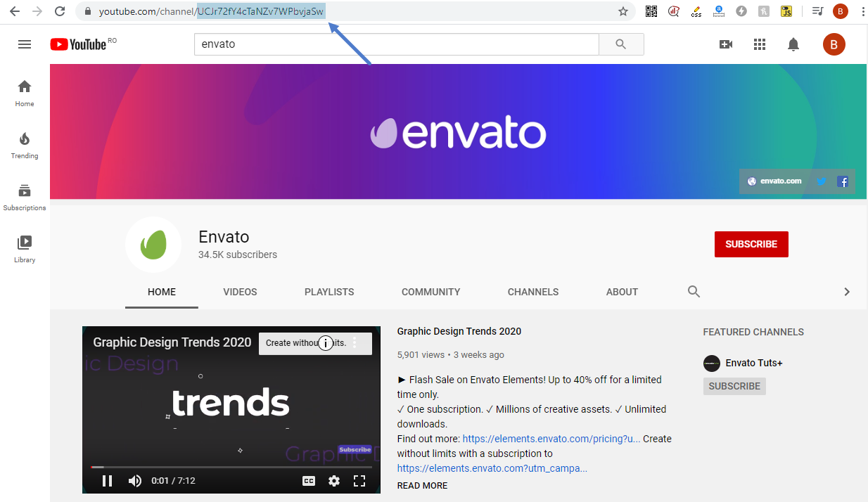Open the notifications bell
The image size is (868, 502).
click(793, 44)
